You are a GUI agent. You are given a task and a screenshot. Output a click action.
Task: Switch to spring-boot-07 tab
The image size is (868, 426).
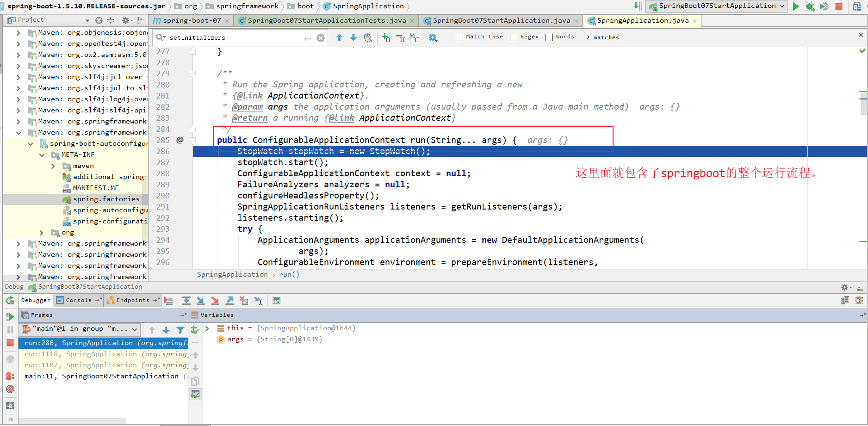(x=192, y=20)
